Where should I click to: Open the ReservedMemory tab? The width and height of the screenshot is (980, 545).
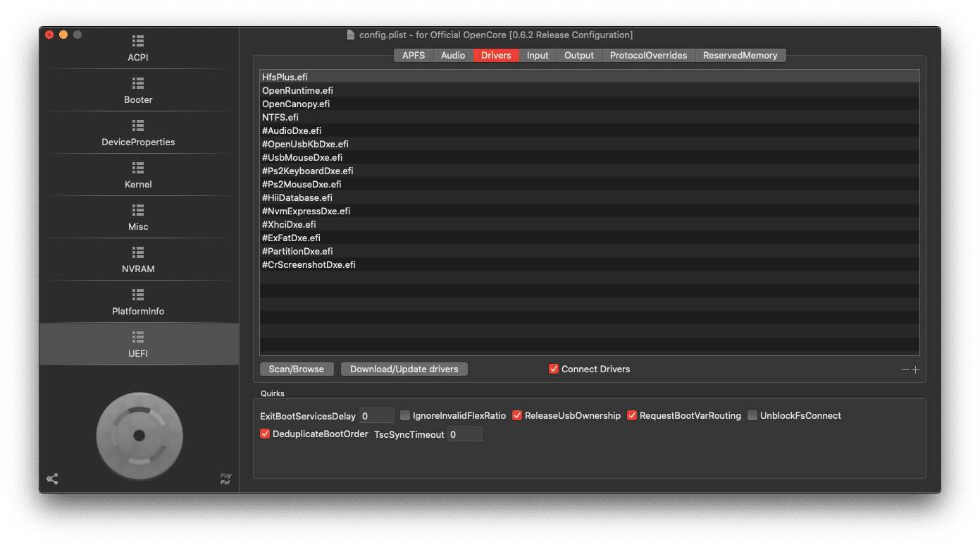pos(740,55)
